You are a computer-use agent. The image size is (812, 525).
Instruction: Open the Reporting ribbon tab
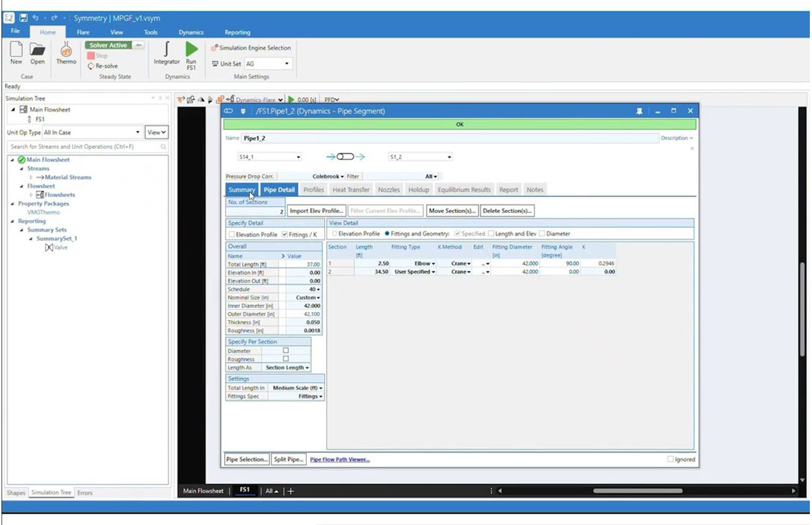pos(237,32)
